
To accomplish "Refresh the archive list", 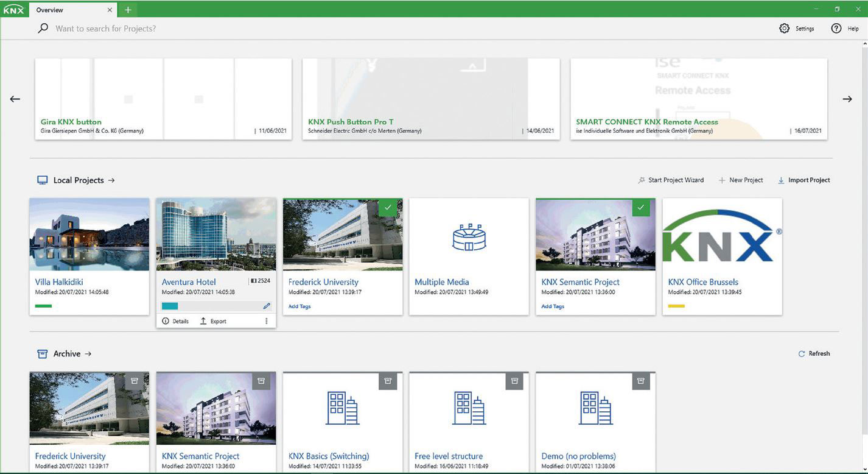I will (814, 353).
